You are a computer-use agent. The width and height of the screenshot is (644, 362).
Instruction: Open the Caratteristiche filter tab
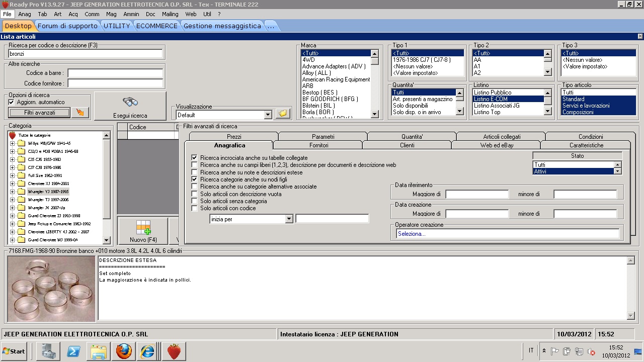click(586, 145)
